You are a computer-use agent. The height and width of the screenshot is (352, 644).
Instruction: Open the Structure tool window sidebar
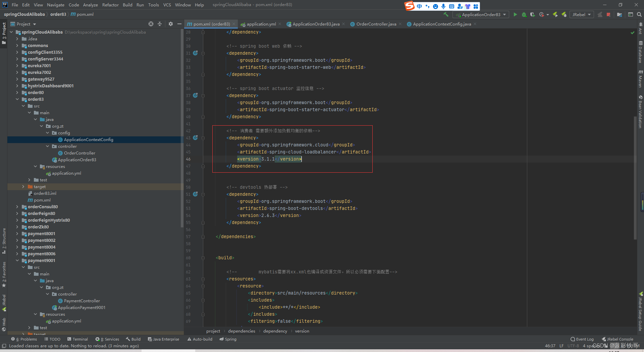pyautogui.click(x=4, y=241)
